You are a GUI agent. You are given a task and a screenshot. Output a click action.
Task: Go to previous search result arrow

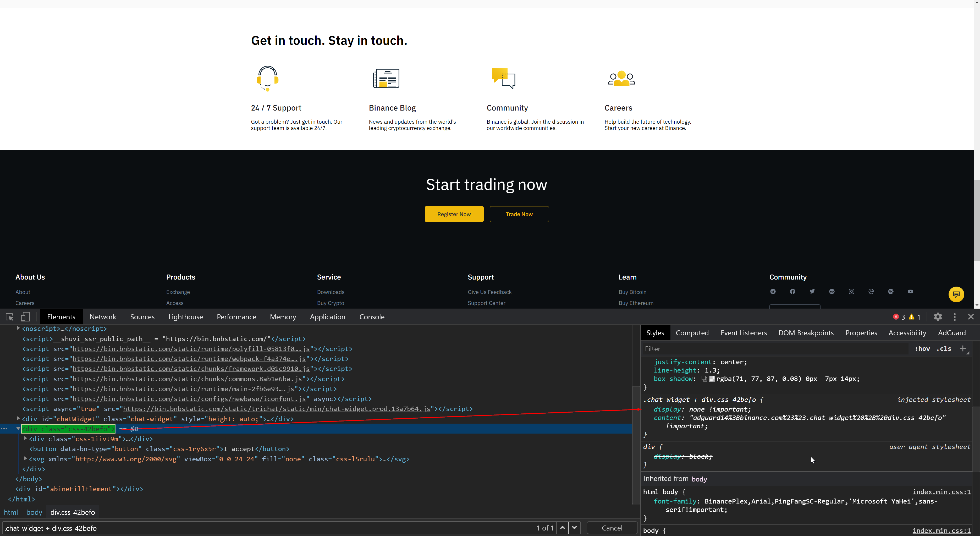click(x=562, y=528)
